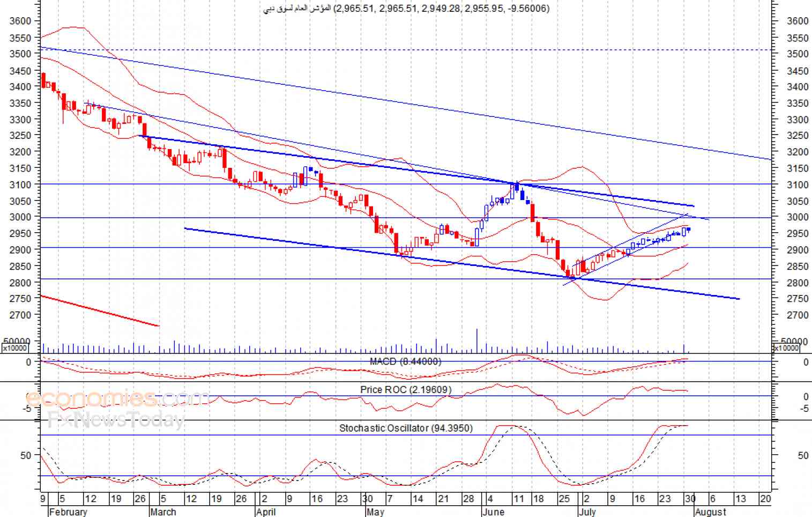Click the date label 25 in June
The image size is (812, 517).
(x=564, y=499)
